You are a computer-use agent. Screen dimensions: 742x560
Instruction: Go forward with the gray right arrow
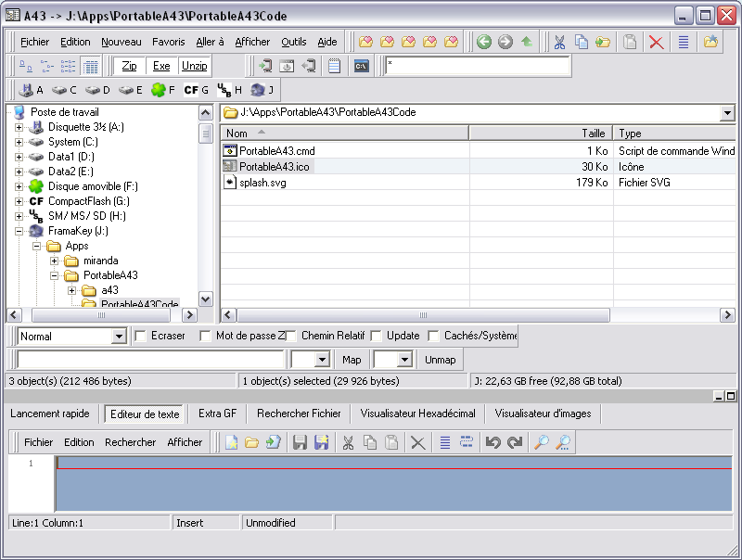[x=505, y=42]
